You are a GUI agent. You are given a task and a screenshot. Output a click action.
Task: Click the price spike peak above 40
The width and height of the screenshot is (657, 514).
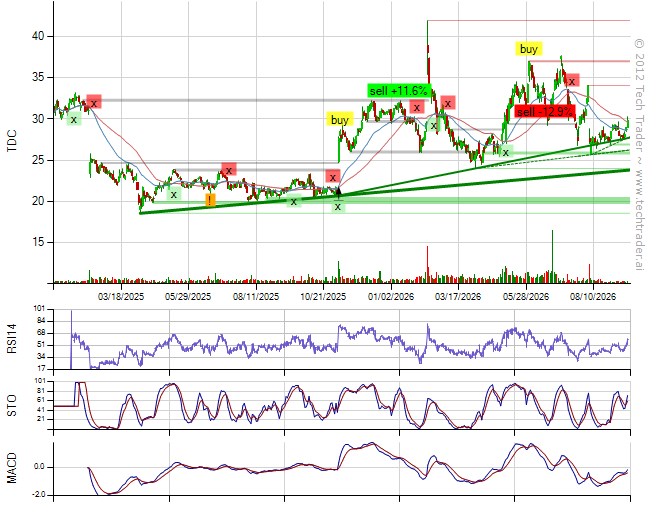click(x=427, y=21)
